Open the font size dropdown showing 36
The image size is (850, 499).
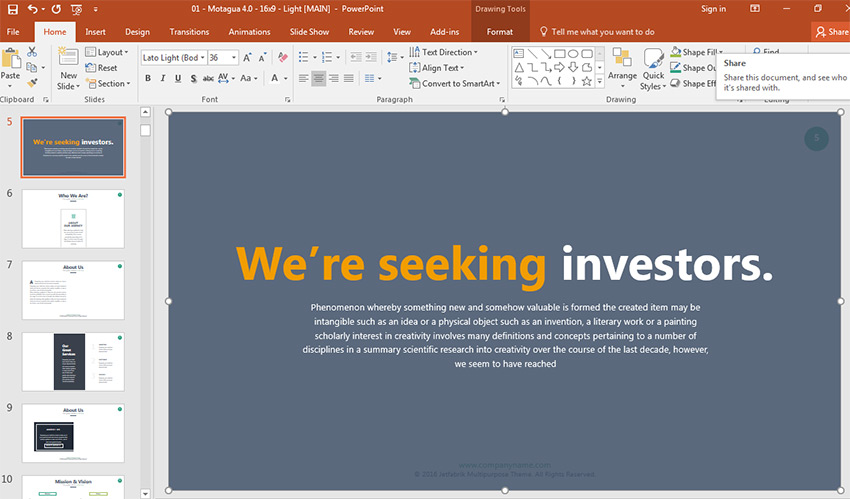(x=234, y=57)
